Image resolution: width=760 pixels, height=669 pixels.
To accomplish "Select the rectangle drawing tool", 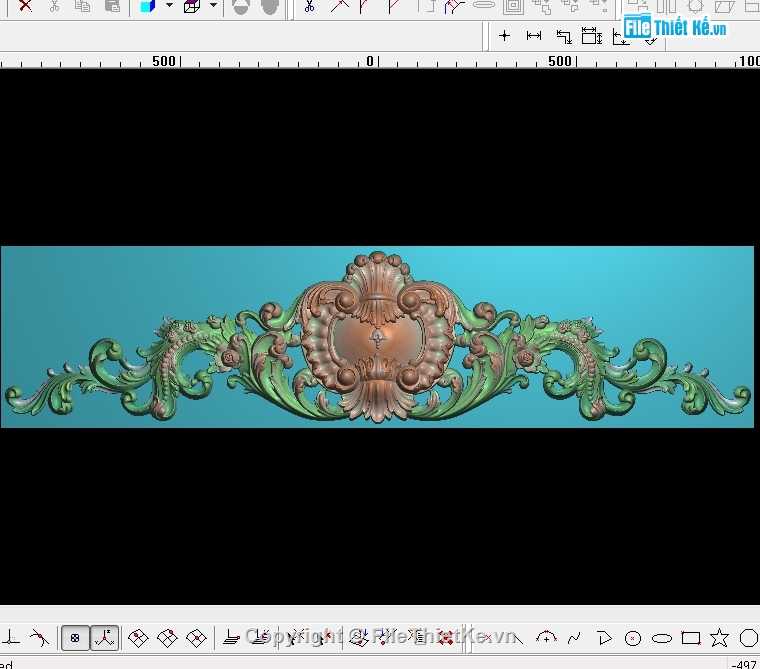I will (x=691, y=638).
